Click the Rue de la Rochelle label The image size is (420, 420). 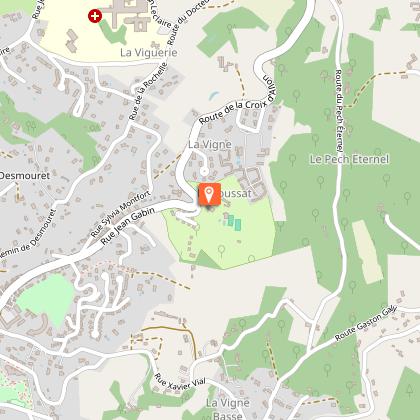[x=148, y=91]
